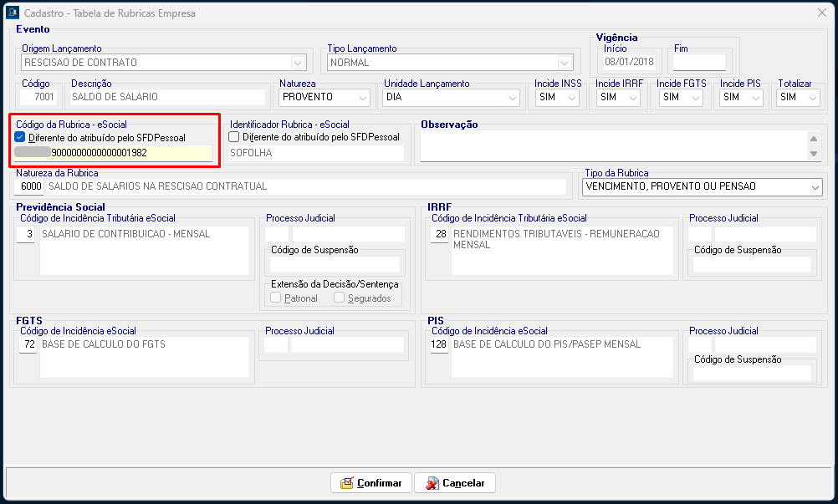Image resolution: width=838 pixels, height=504 pixels.
Task: Open the Tipo da Rubrica dropdown
Action: pyautogui.click(x=815, y=187)
